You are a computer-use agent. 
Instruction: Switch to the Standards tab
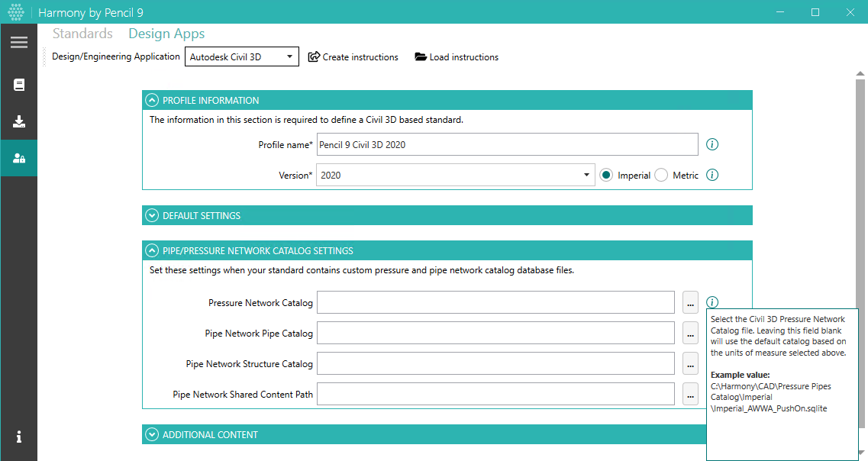tap(82, 34)
